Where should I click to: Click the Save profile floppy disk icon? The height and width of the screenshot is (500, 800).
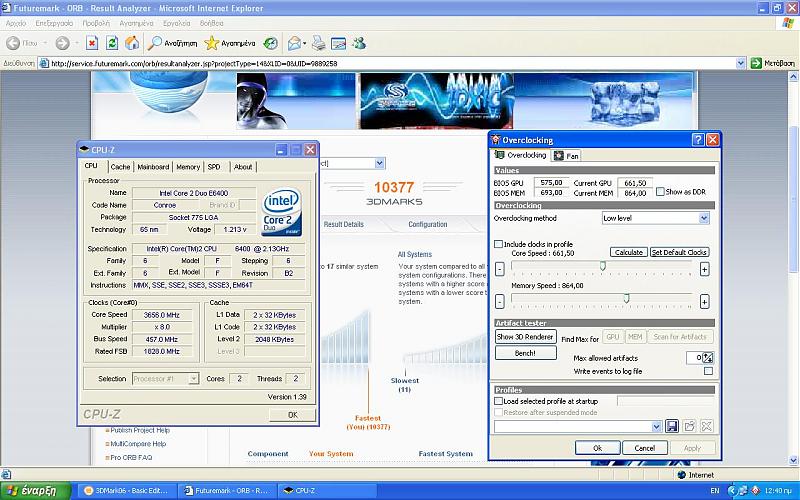coord(672,426)
